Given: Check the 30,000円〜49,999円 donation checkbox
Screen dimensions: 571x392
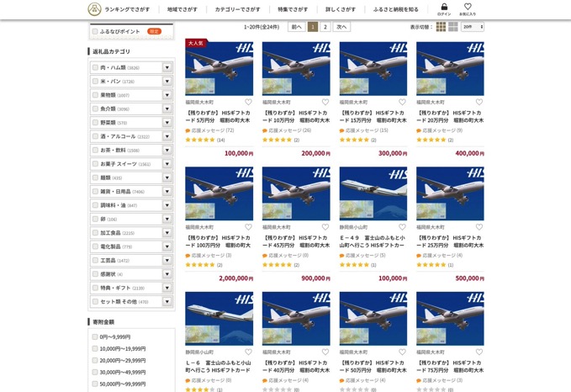Looking at the screenshot, I should (x=95, y=373).
